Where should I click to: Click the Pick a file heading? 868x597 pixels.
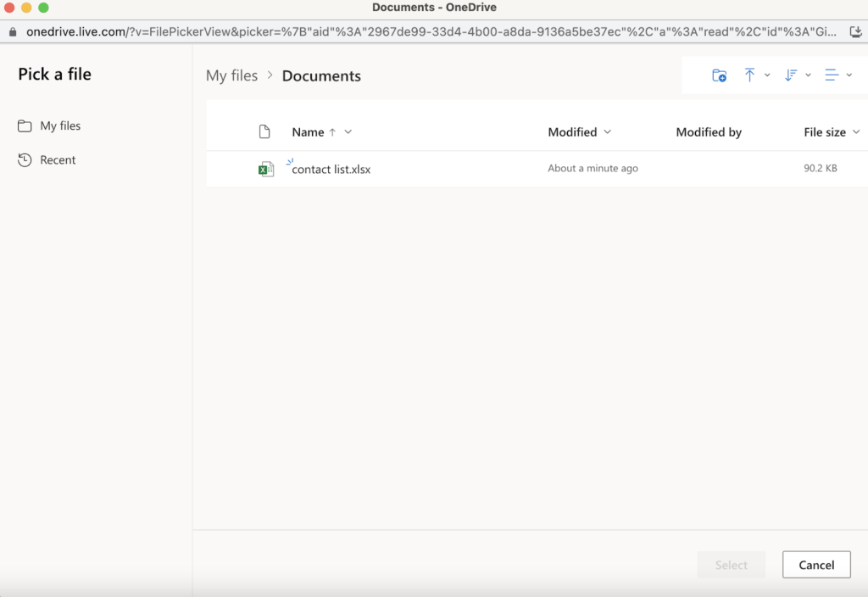pyautogui.click(x=55, y=75)
